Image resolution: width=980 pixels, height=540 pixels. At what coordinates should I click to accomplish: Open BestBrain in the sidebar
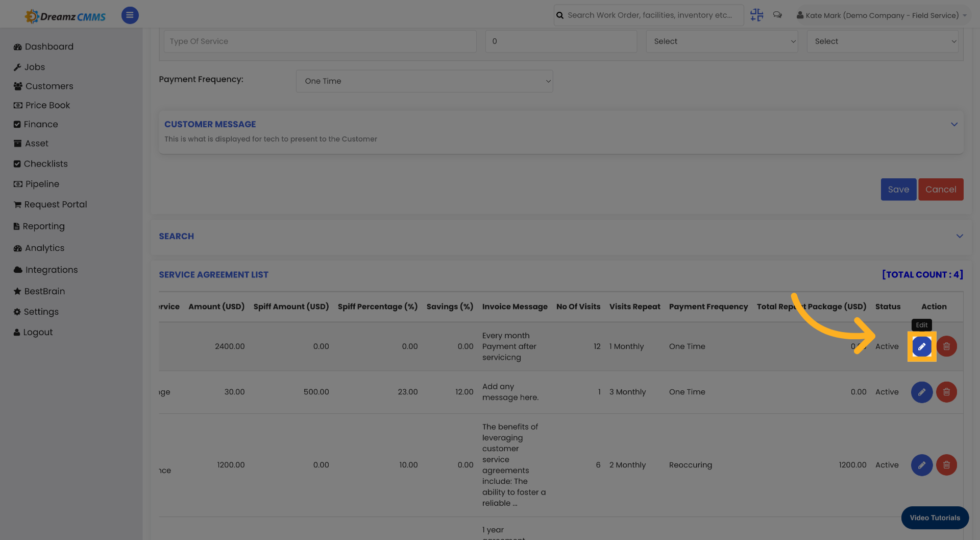point(39,291)
